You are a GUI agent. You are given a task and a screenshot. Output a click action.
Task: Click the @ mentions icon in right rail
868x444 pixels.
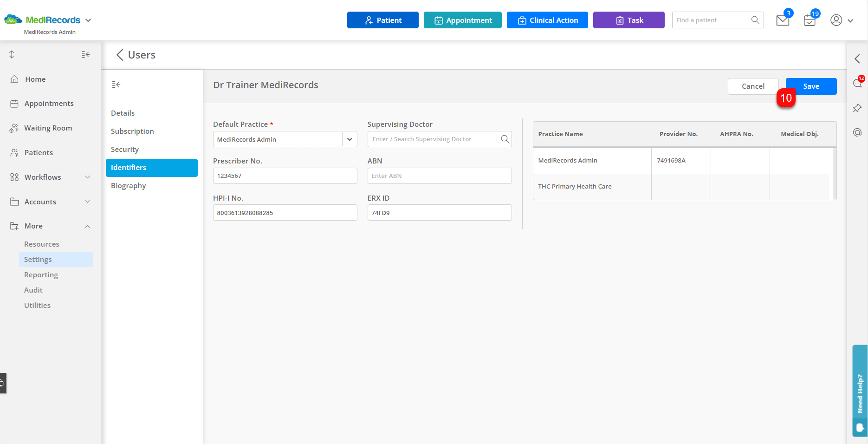click(857, 132)
